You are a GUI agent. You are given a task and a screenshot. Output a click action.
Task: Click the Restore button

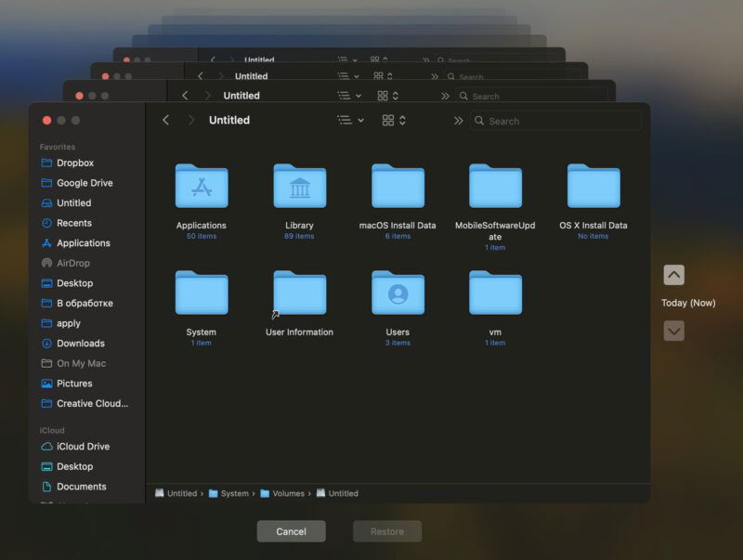pos(387,531)
